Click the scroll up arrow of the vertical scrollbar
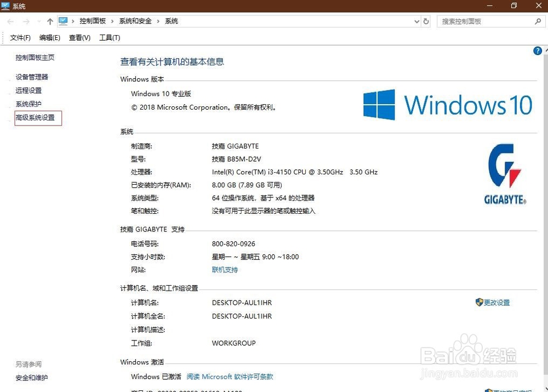 click(546, 50)
